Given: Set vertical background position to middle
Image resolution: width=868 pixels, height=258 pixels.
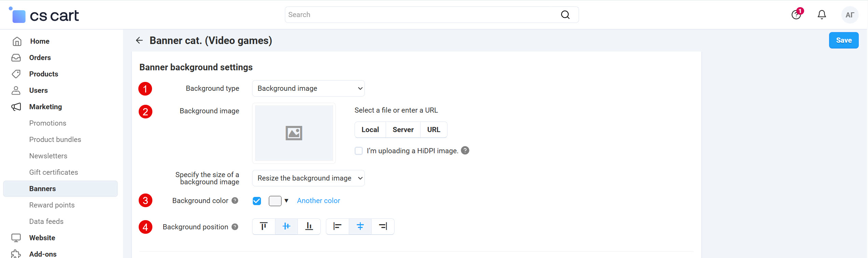Looking at the screenshot, I should coord(286,227).
